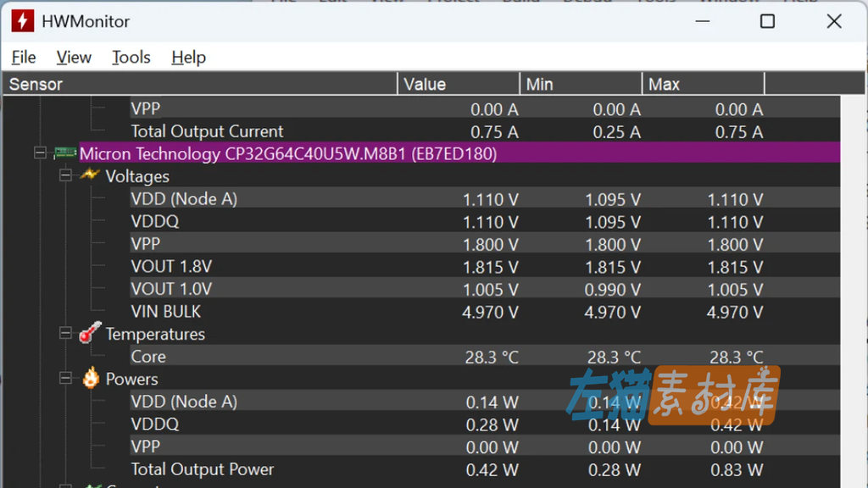Click the 1.815 V value of VOUT 1.8V
Viewport: 868px width, 488px height.
[491, 268]
